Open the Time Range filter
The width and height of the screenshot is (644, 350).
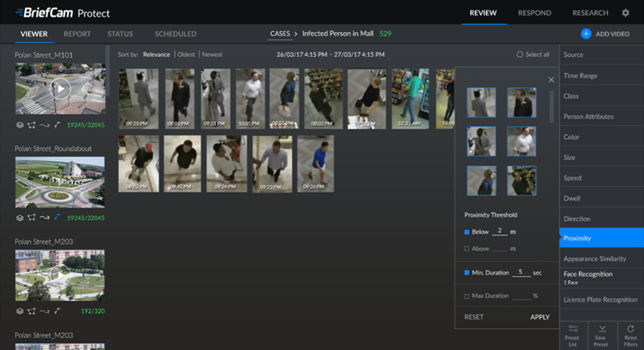coord(601,75)
